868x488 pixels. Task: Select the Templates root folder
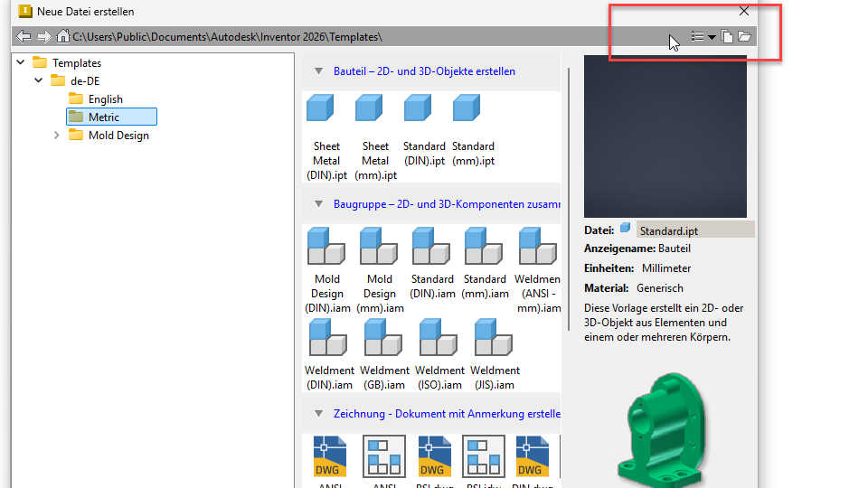pyautogui.click(x=67, y=62)
